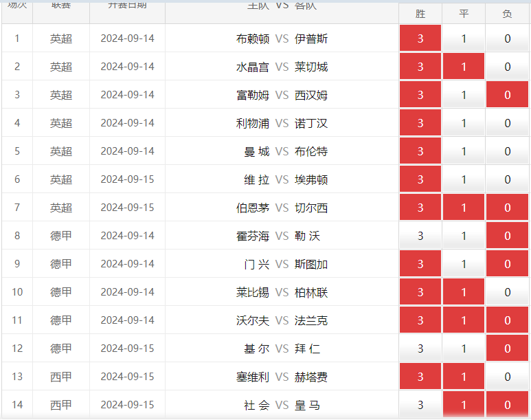Click match text 门兴 VS 斯图加
The width and height of the screenshot is (531, 420).
(286, 264)
